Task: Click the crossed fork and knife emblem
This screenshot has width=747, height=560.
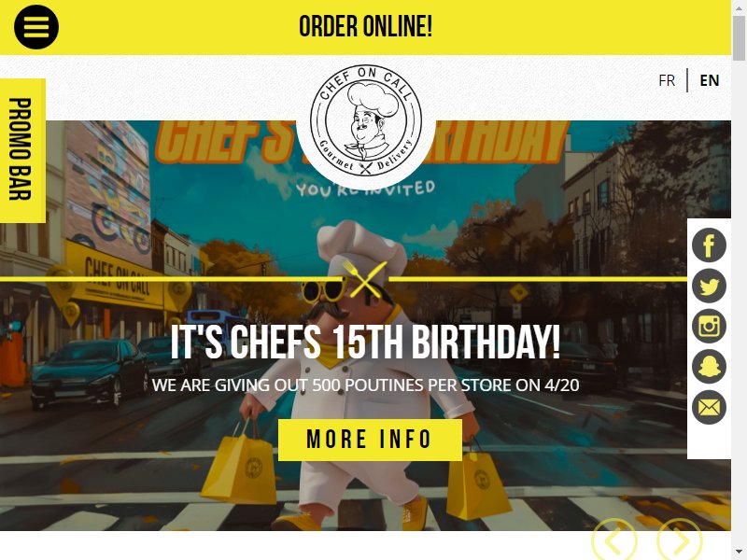Action: (x=365, y=279)
